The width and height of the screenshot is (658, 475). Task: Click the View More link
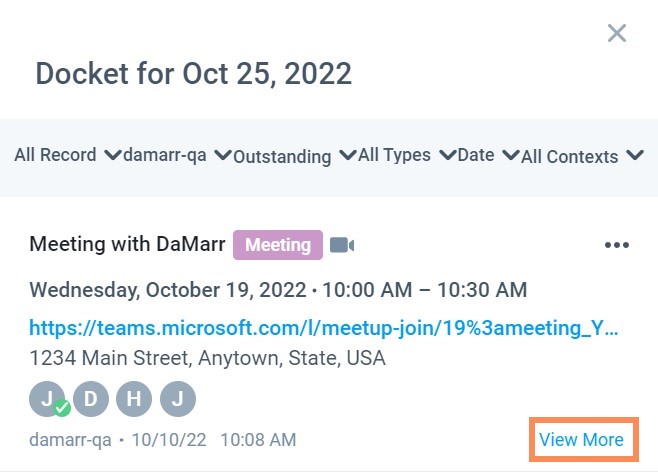(x=581, y=440)
